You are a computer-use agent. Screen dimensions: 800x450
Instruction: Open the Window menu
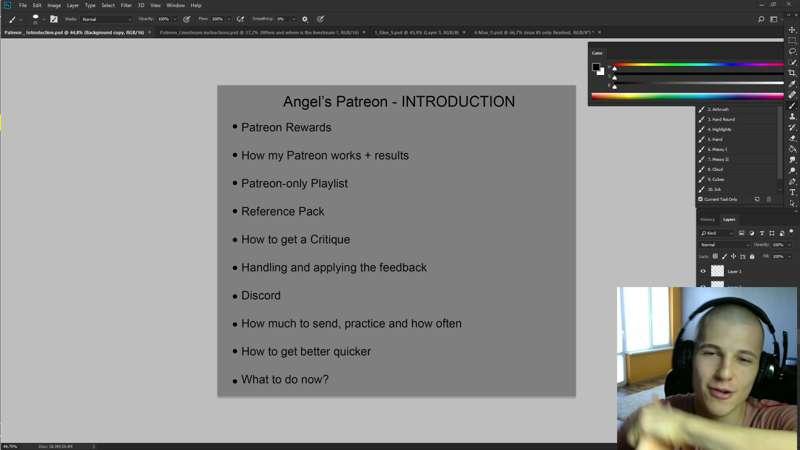point(176,5)
